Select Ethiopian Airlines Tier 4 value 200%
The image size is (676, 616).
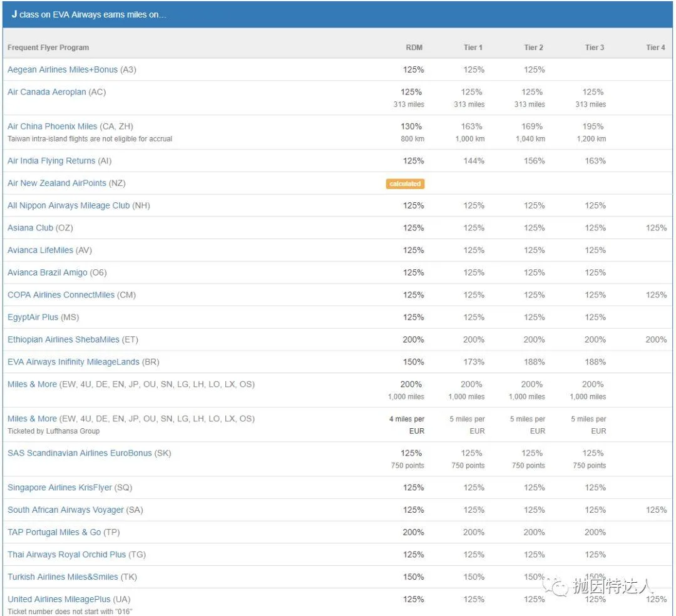[x=656, y=340]
